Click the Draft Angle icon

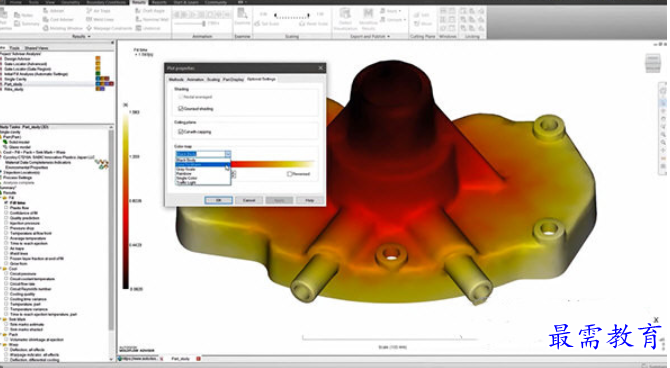[x=138, y=11]
